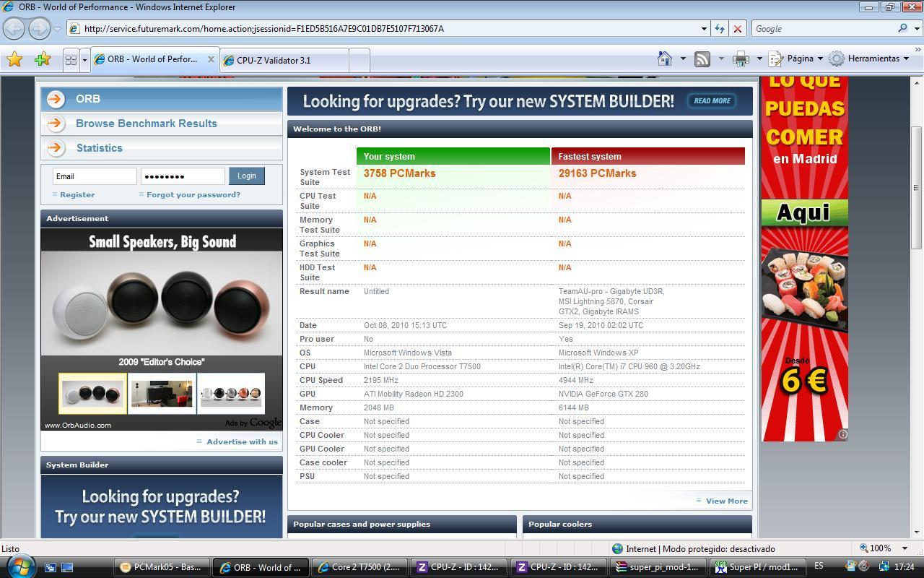Click the ad info icon on sushi banner

(842, 434)
